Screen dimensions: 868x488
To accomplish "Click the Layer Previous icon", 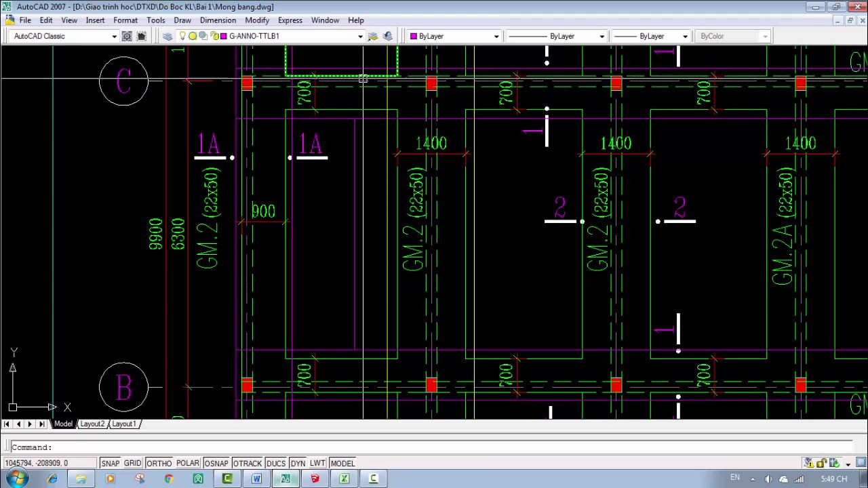I will [387, 36].
